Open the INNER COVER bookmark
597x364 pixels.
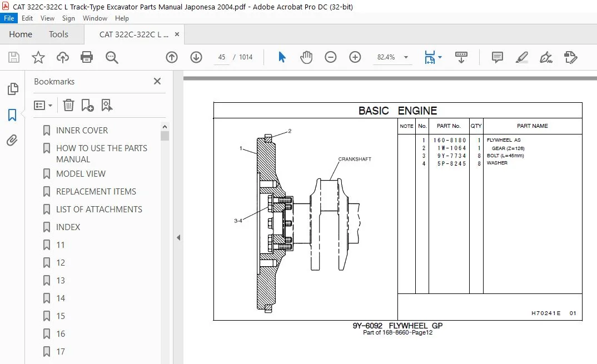(82, 130)
